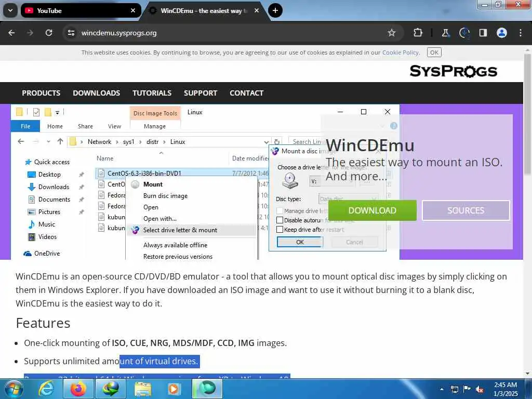The image size is (532, 399).
Task: Click File tab in the Explorer banner
Action: tap(25, 126)
